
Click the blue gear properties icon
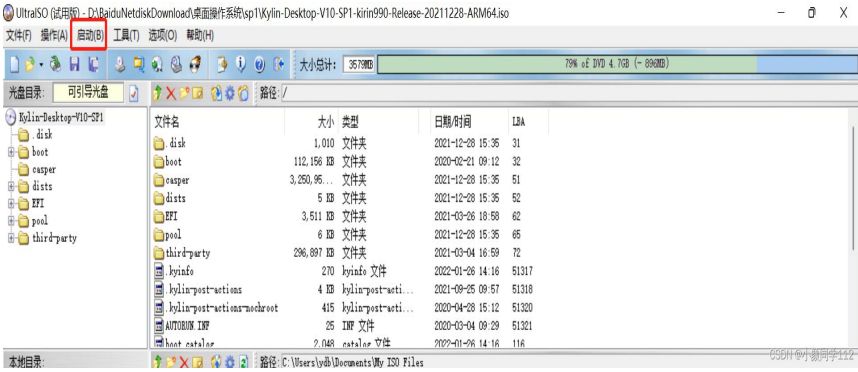click(x=230, y=94)
